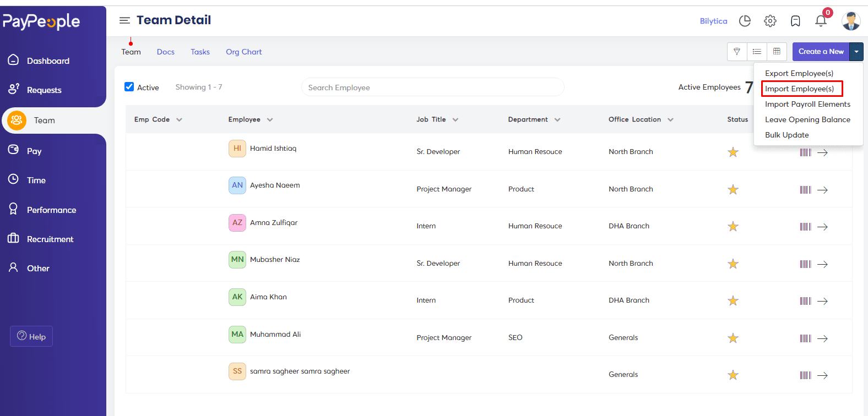Expand the Job Title column dropdown
Viewport: 868px width, 416px height.
coord(455,120)
